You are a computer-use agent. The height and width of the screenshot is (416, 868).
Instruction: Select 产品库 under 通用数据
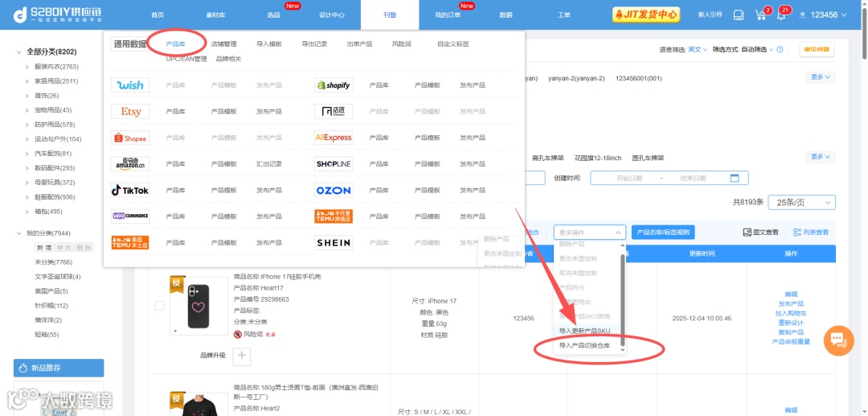click(x=175, y=43)
